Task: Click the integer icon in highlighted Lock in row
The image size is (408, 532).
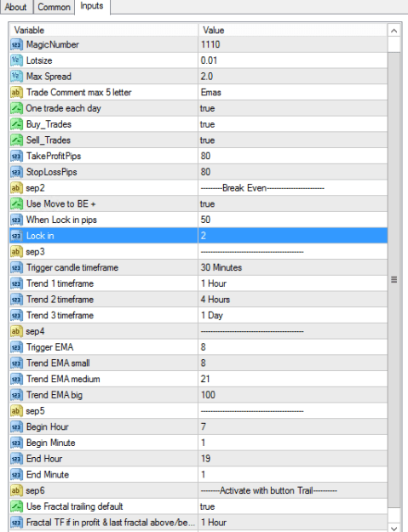Action: click(x=16, y=236)
